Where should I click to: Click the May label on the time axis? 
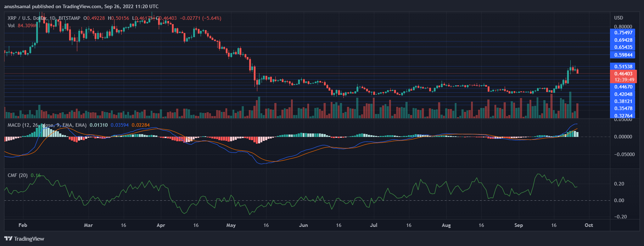[x=231, y=225]
